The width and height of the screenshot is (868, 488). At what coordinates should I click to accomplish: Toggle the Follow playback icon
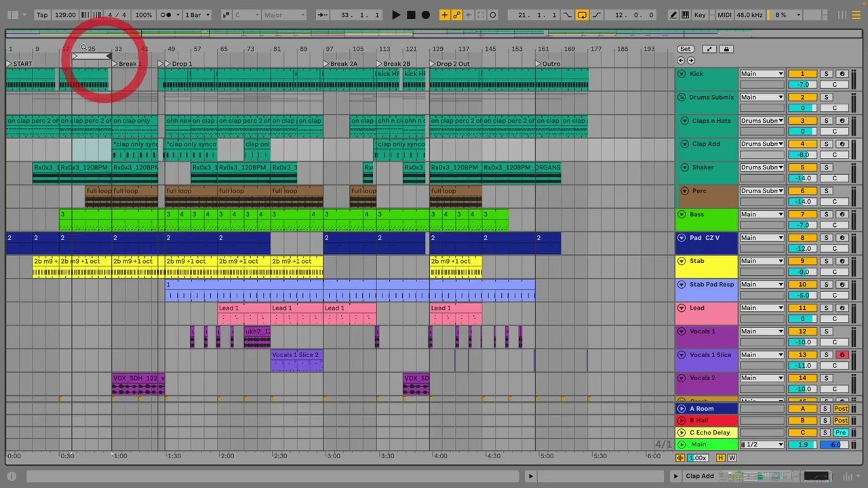(x=323, y=15)
